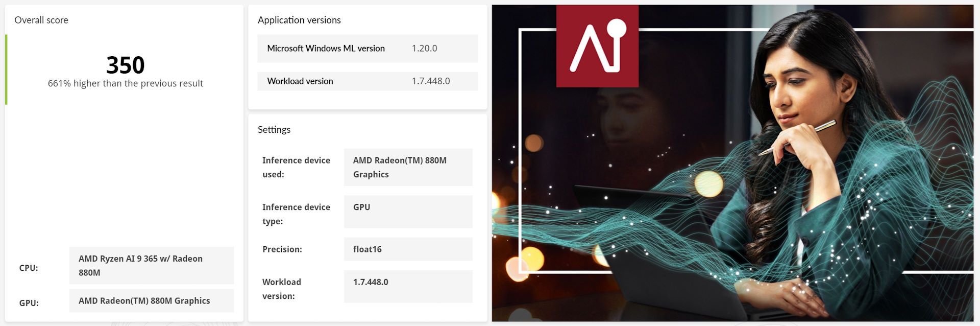Click the AI benchmark hero image of the woman
The width and height of the screenshot is (980, 326).
[733, 163]
